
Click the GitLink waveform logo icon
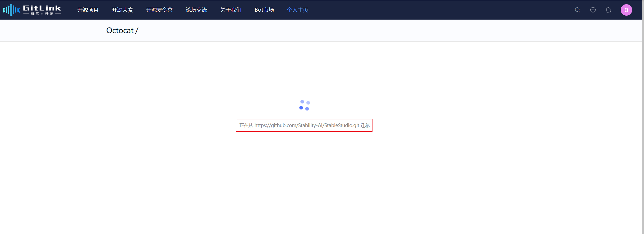point(11,10)
